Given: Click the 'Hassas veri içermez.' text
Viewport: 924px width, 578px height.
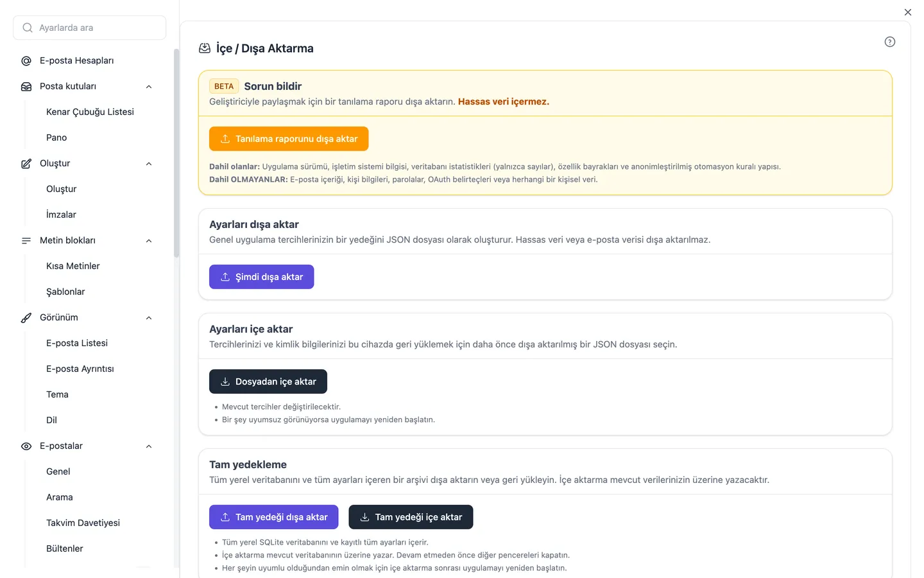Looking at the screenshot, I should pyautogui.click(x=504, y=101).
